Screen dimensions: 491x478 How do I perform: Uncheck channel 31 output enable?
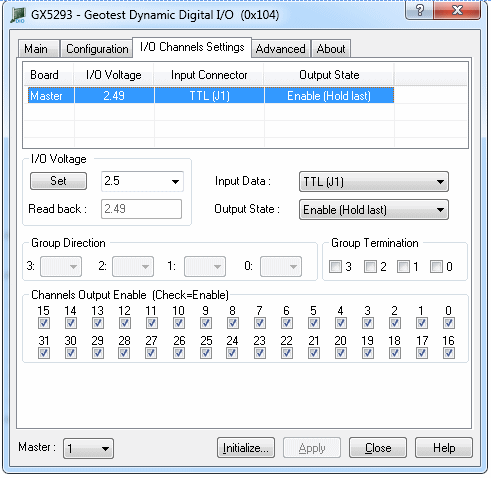tap(44, 353)
